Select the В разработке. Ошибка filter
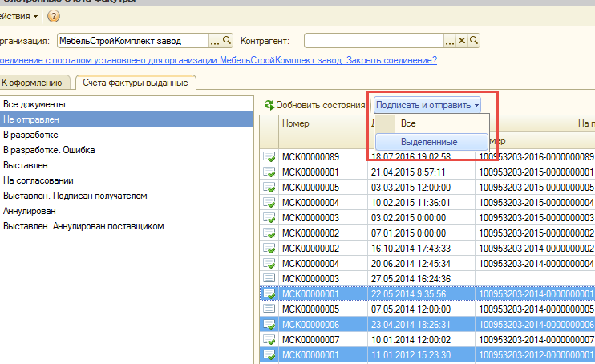Viewport: 595px width, 364px height. (127, 150)
